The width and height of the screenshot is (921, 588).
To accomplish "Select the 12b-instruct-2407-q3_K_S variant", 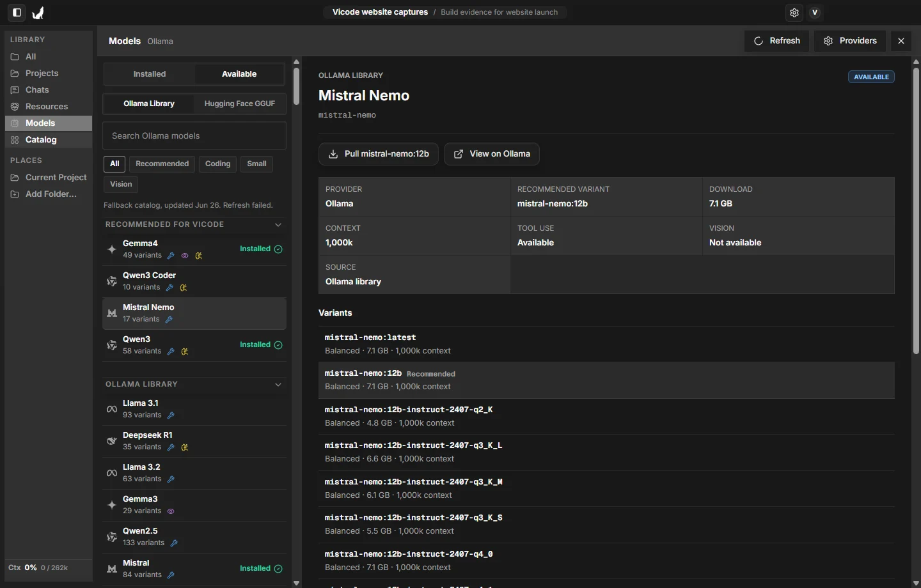I will 606,525.
